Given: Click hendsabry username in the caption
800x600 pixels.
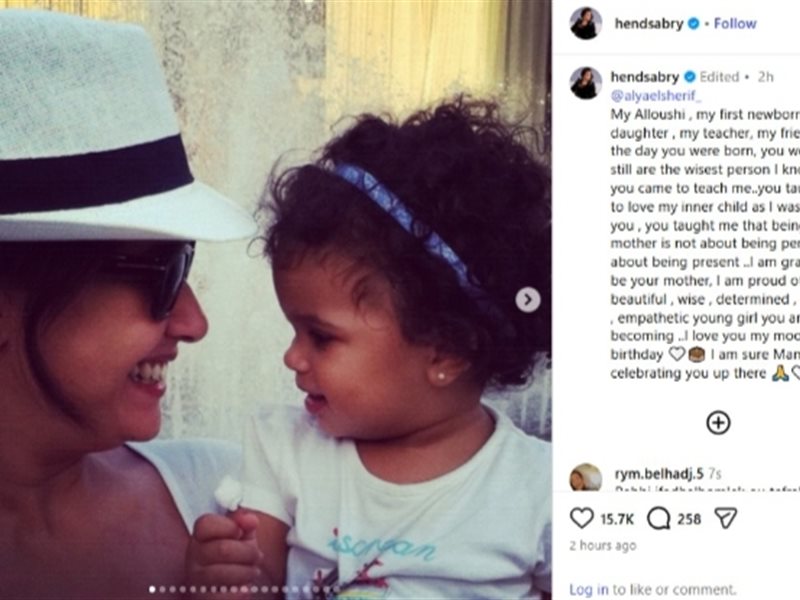Looking at the screenshot, I should [644, 77].
